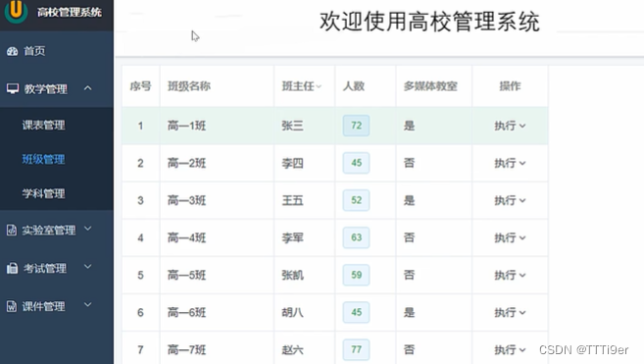
Task: Expand the 实验室管理 menu chevron
Action: tap(88, 229)
